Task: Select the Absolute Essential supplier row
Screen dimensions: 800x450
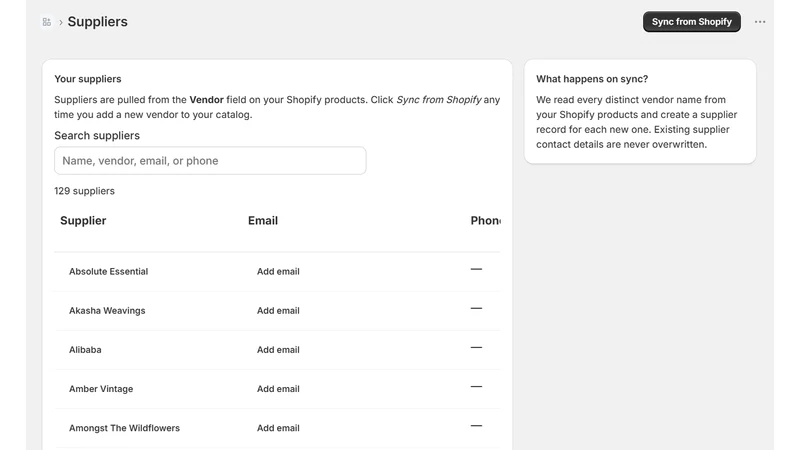Action: coord(277,271)
